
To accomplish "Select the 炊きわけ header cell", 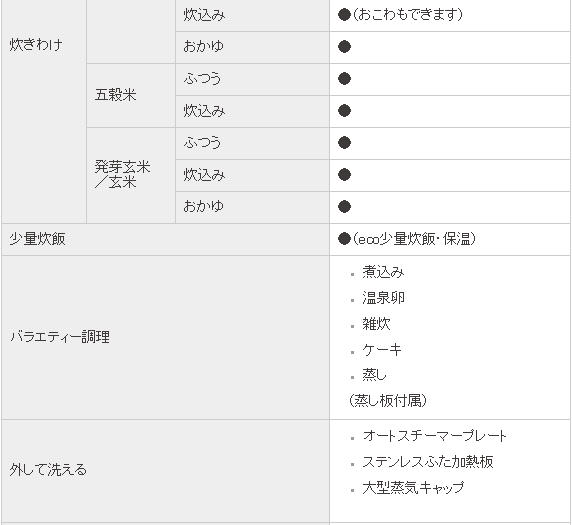I will point(44,112).
